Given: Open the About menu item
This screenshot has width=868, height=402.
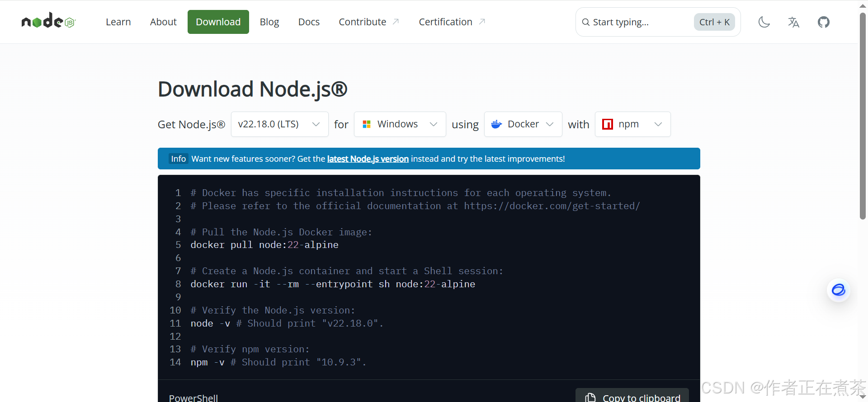Looking at the screenshot, I should [163, 22].
